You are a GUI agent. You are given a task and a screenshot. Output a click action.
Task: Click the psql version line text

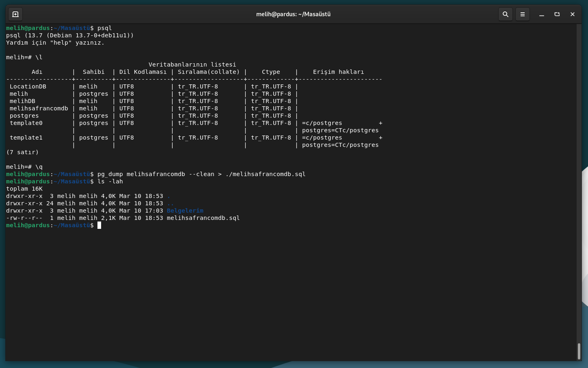tap(70, 35)
